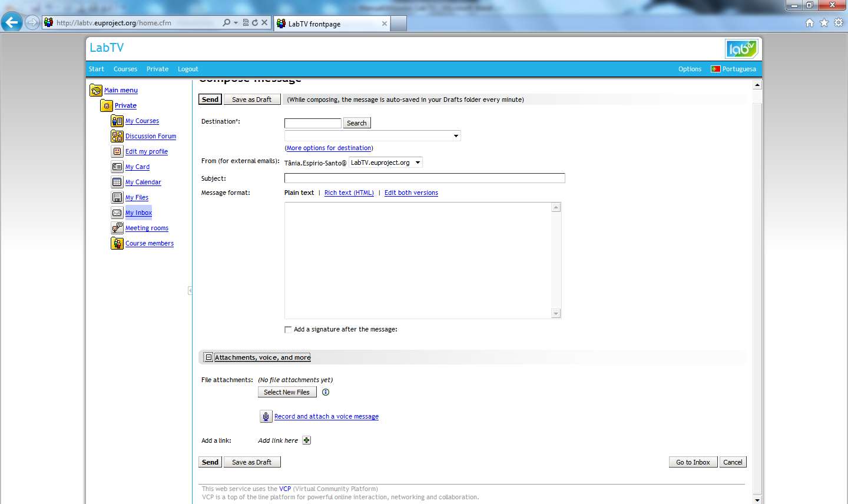Click the Edit my profile face icon

[117, 152]
